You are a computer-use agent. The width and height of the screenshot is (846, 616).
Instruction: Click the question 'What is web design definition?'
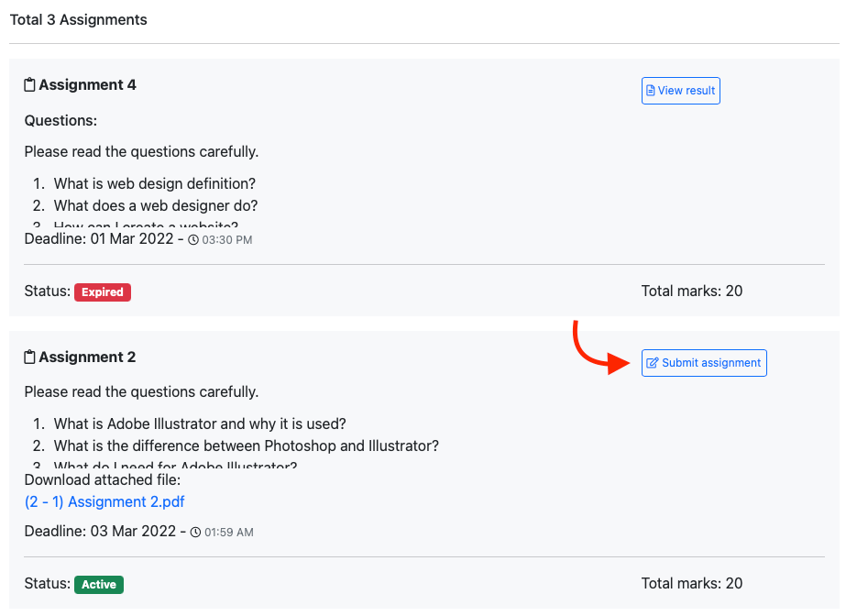(x=154, y=183)
